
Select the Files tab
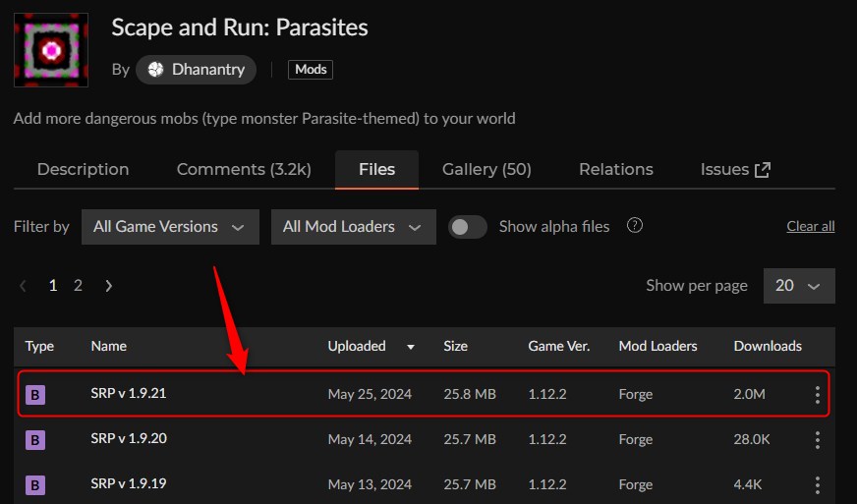click(376, 169)
